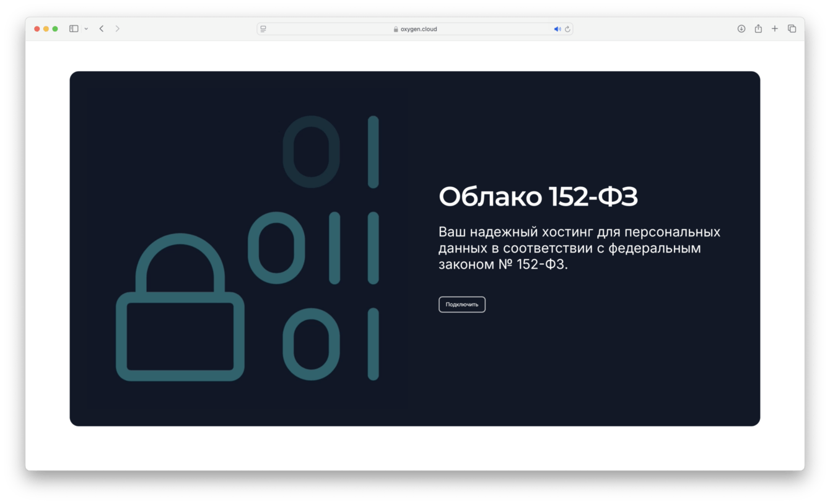This screenshot has height=504, width=830.
Task: Open the Share menu
Action: click(x=758, y=28)
